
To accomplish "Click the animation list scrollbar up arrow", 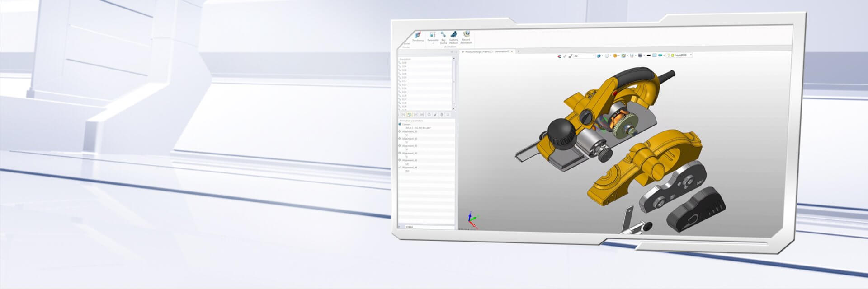I will tap(453, 59).
